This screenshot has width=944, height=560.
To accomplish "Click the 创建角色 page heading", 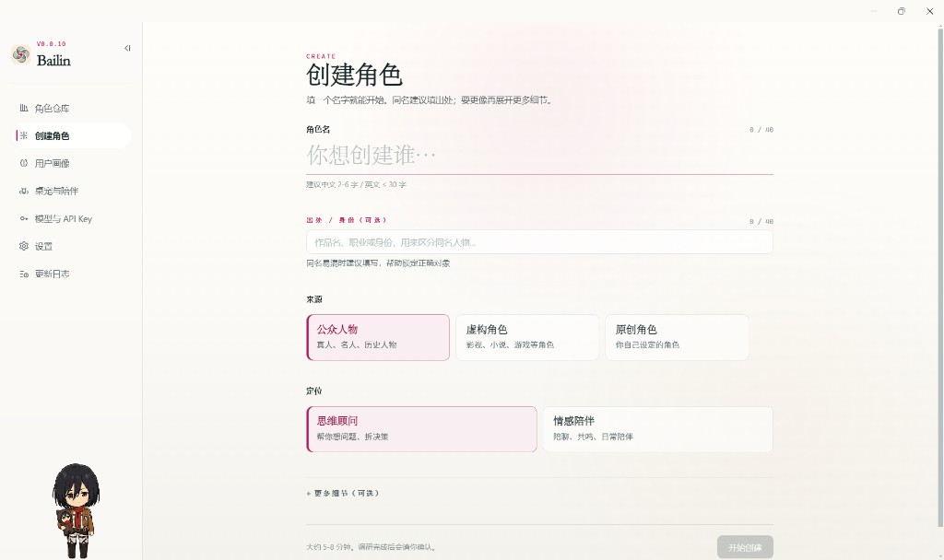I will click(x=354, y=76).
